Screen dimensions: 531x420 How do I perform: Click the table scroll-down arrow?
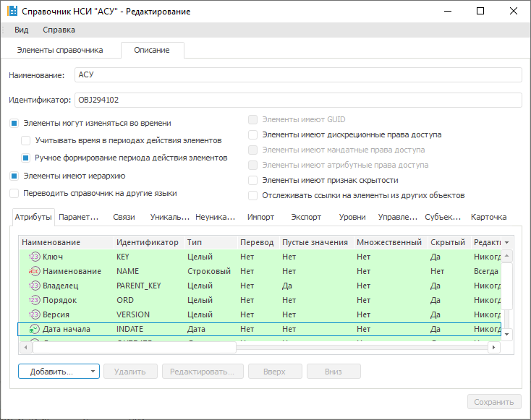[507, 334]
